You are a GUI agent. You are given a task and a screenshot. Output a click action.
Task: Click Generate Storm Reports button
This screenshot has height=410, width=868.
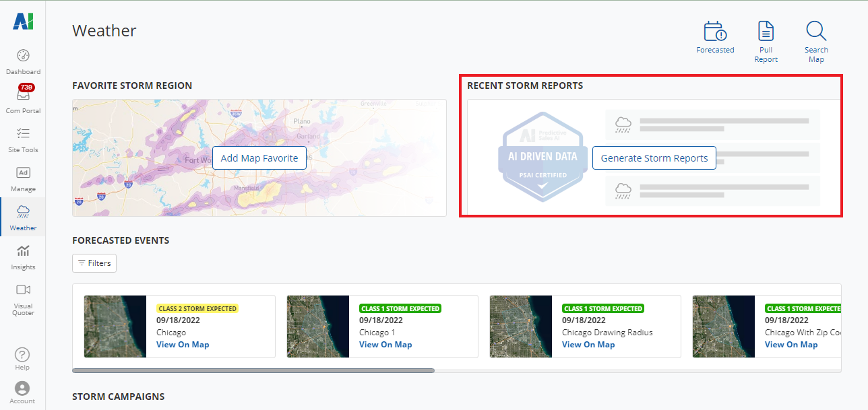click(x=654, y=158)
